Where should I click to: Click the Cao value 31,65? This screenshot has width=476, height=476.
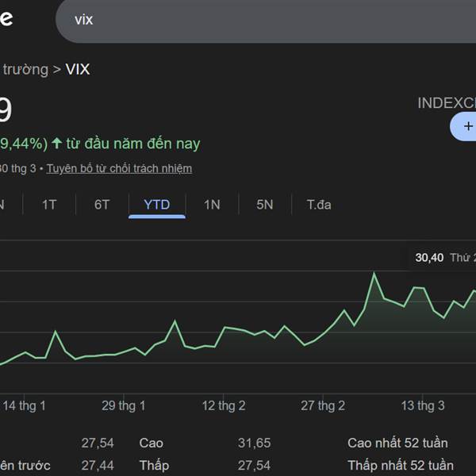click(254, 443)
